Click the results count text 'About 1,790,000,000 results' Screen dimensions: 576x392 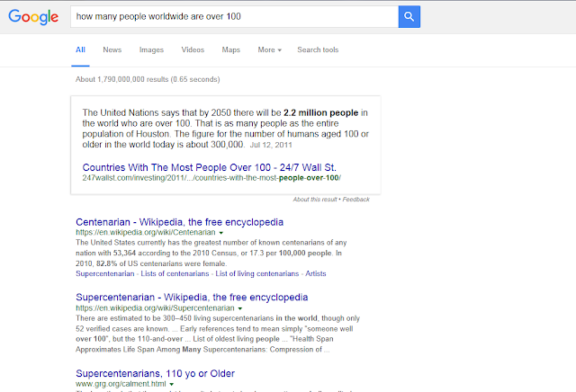[122, 79]
